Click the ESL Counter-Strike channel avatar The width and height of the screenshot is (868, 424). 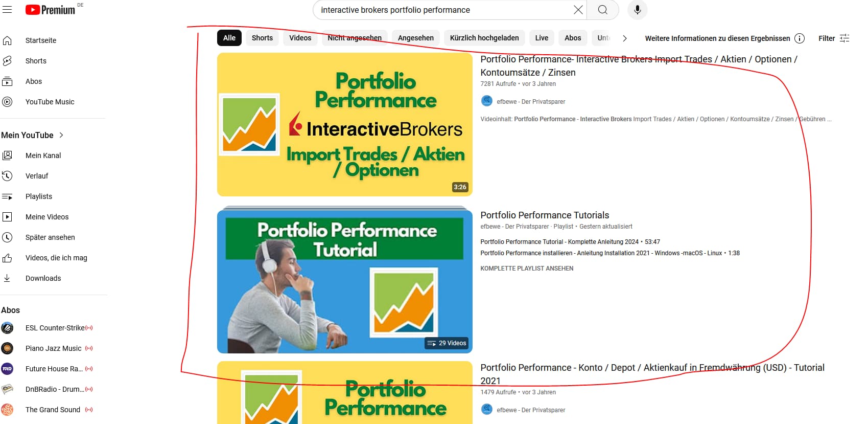tap(7, 328)
